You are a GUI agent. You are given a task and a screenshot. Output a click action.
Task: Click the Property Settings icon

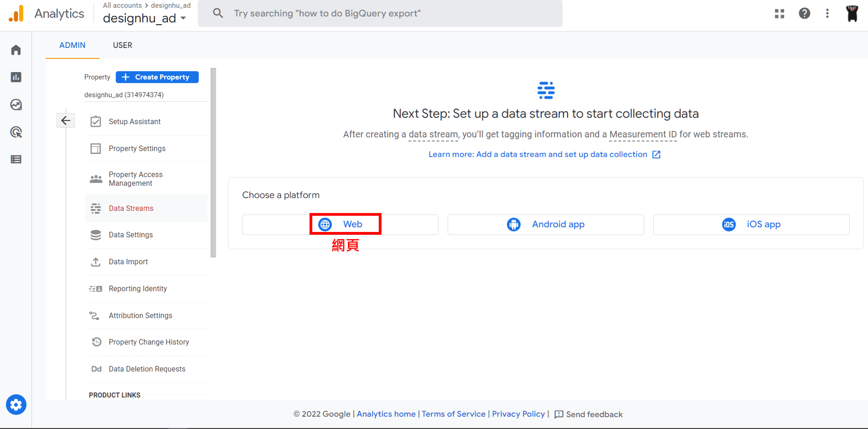click(95, 148)
